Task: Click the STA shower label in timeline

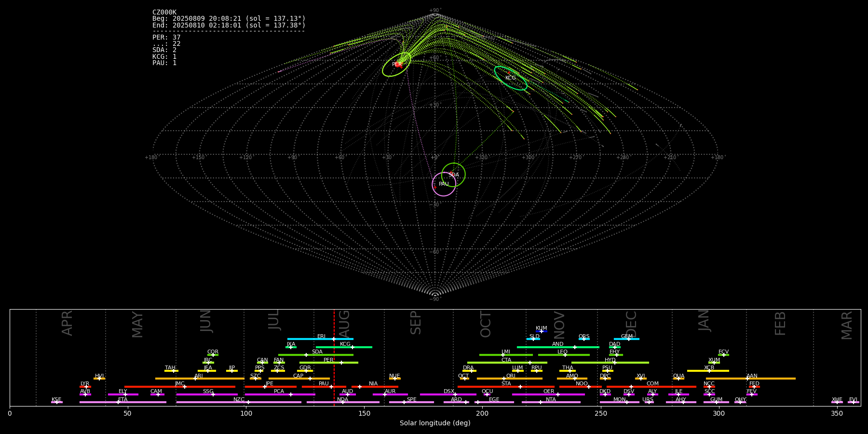Action: (x=506, y=384)
